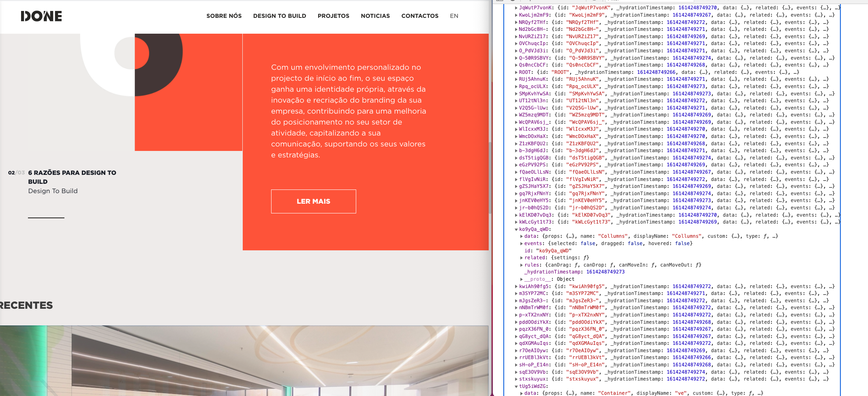Collapse the ko9yQa_qWD node
This screenshot has height=396, width=868.
point(517,229)
